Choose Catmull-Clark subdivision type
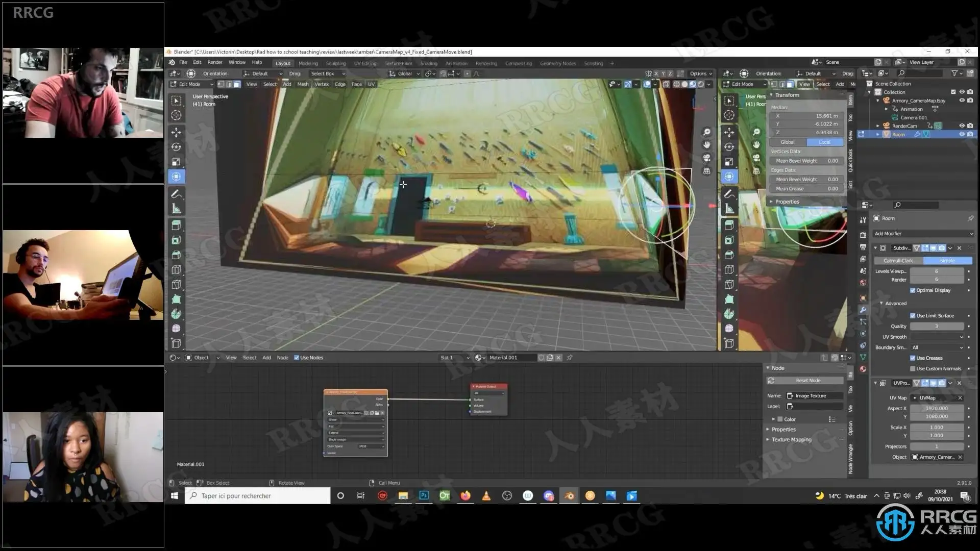Image resolution: width=980 pixels, height=551 pixels. point(898,261)
